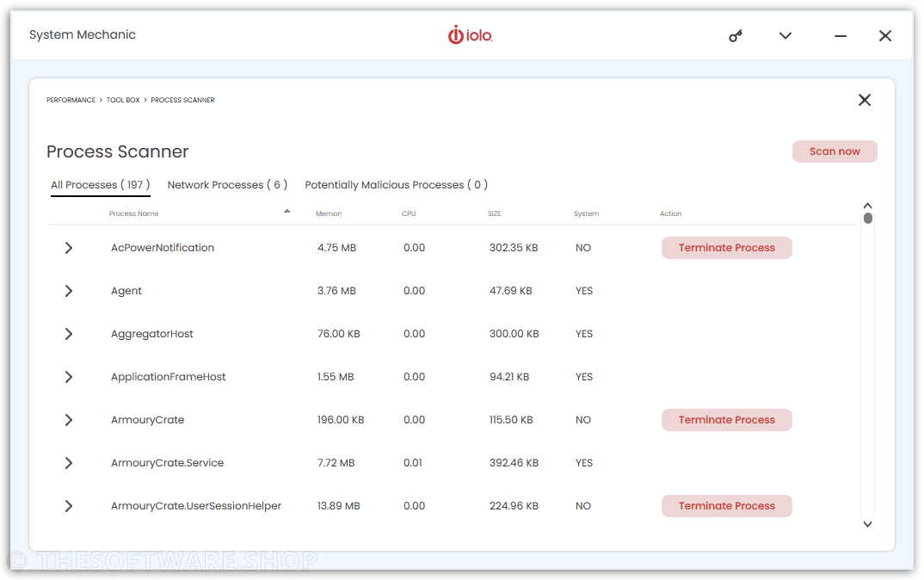Screen dimensions: 924x580
Task: Expand the ArmouryCrate.Service process row
Action: tap(68, 463)
